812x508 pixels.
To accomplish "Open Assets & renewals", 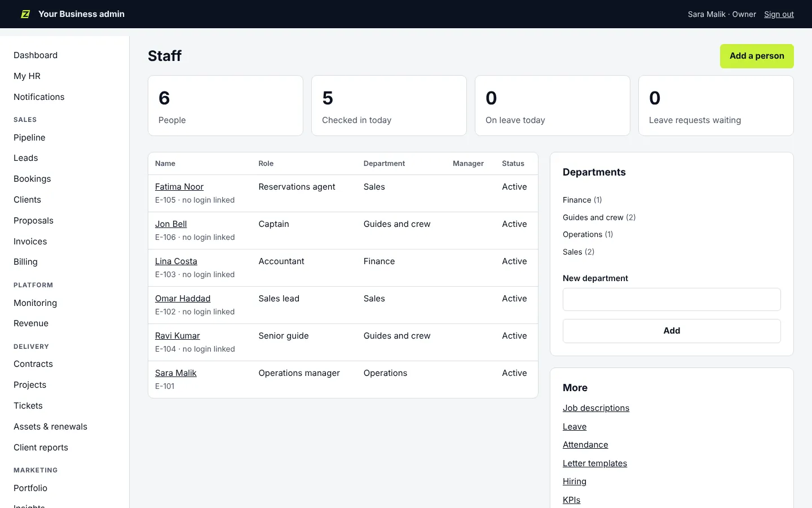I will 50,427.
